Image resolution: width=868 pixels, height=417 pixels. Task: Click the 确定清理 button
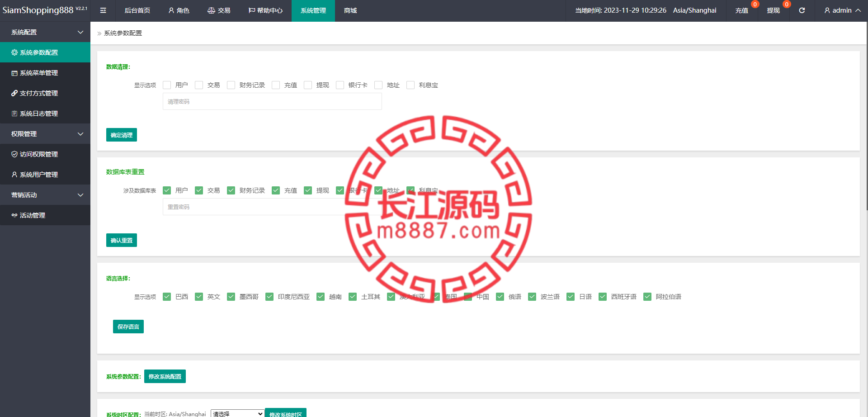pyautogui.click(x=122, y=135)
